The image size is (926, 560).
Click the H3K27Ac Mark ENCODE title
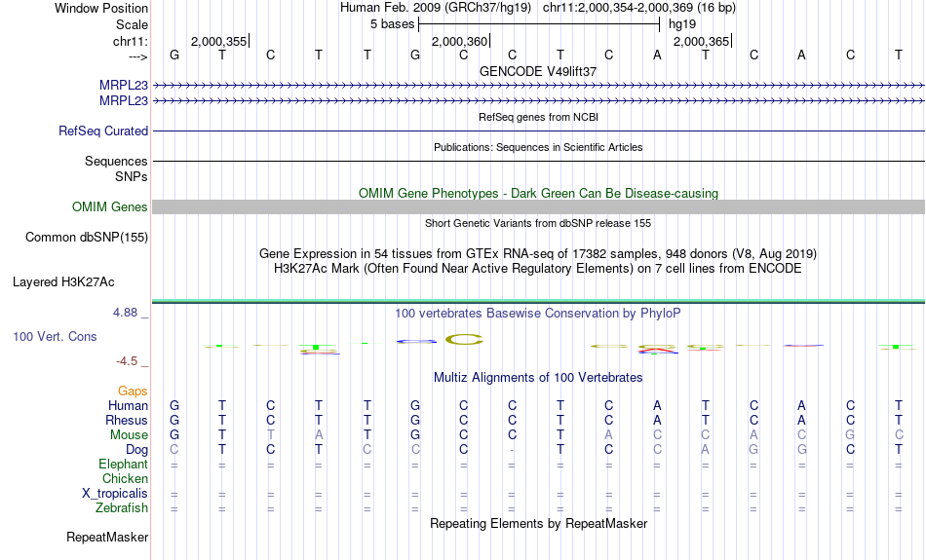click(x=538, y=269)
